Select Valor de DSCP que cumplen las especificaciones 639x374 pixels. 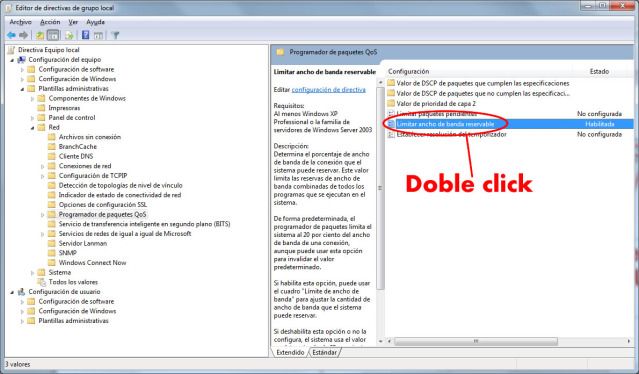(483, 83)
